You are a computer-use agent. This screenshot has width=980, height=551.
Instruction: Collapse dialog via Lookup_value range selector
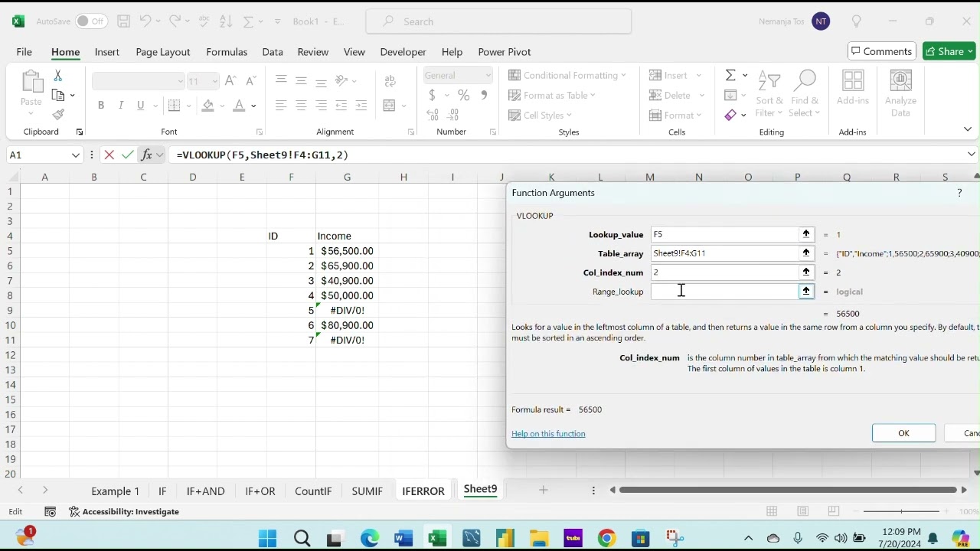point(806,234)
